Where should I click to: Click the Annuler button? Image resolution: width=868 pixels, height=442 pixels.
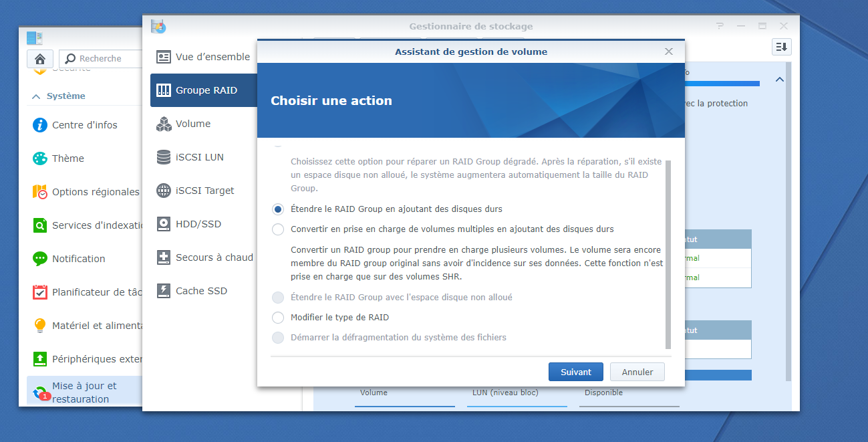coord(637,372)
